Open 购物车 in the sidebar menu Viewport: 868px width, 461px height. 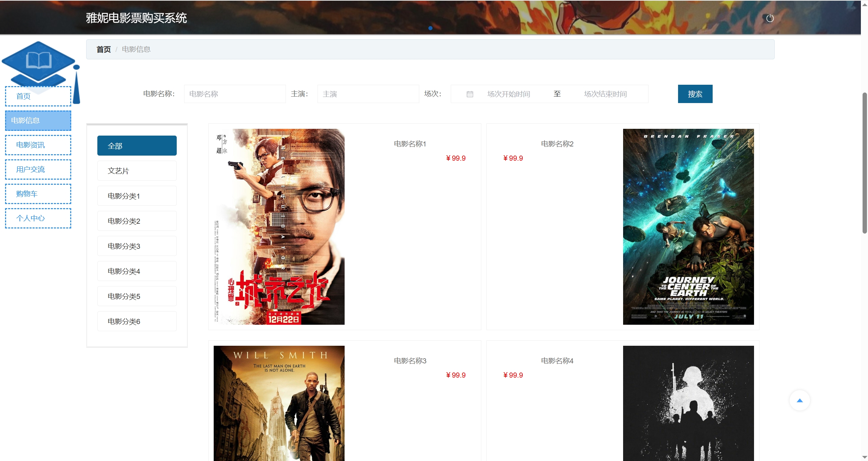pyautogui.click(x=38, y=194)
